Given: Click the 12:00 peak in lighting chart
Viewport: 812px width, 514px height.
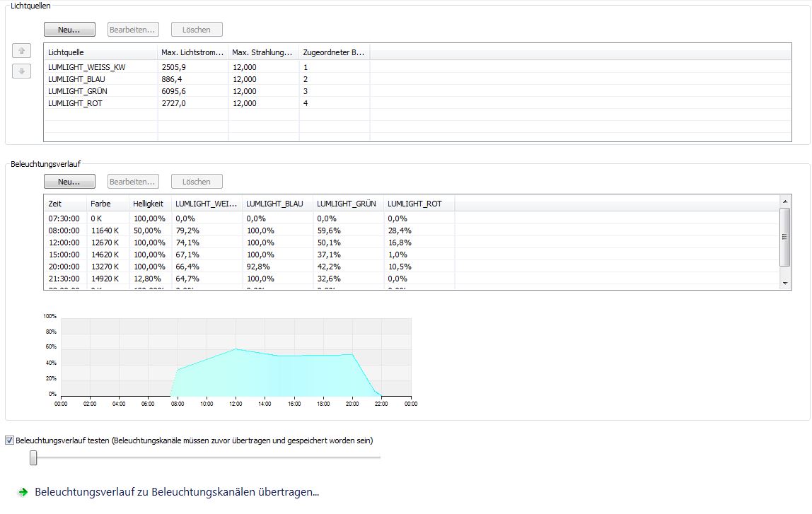Looking at the screenshot, I should pyautogui.click(x=236, y=349).
